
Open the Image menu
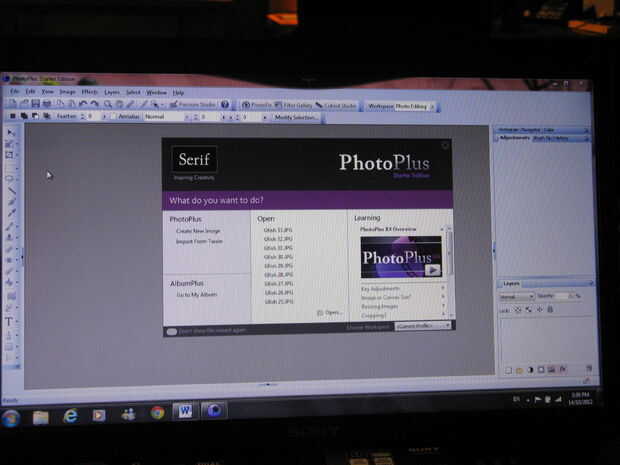[67, 92]
